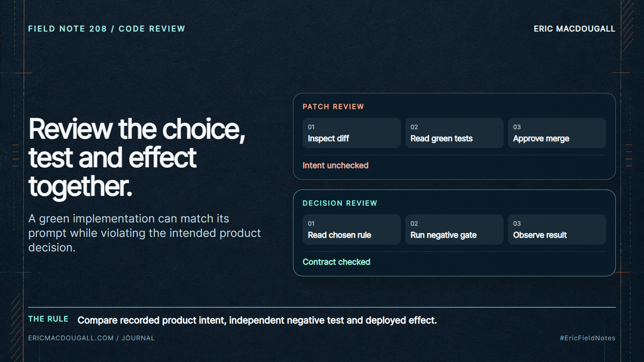Click the green implementation subtitle paragraph
Screen dimensions: 644x362
(x=144, y=233)
